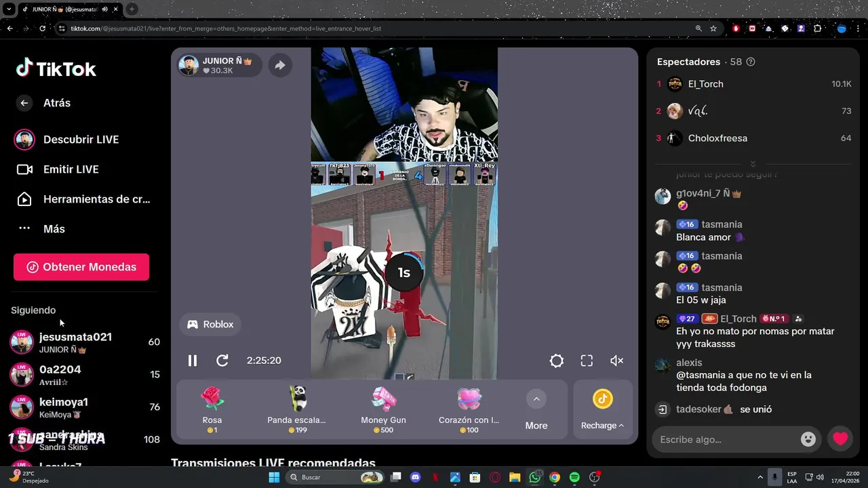
Task: Click g1ov4ni_7 Ñ username in chat
Action: (709, 193)
